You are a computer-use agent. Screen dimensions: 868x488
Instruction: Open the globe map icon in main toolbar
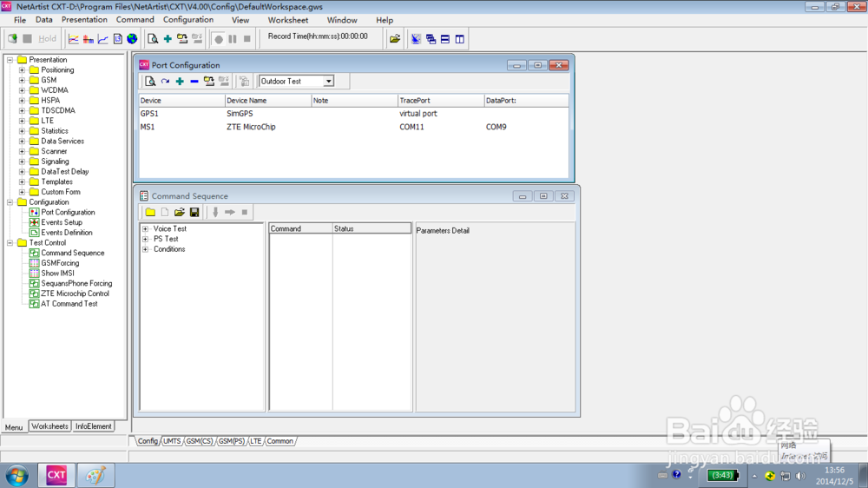[x=132, y=39]
